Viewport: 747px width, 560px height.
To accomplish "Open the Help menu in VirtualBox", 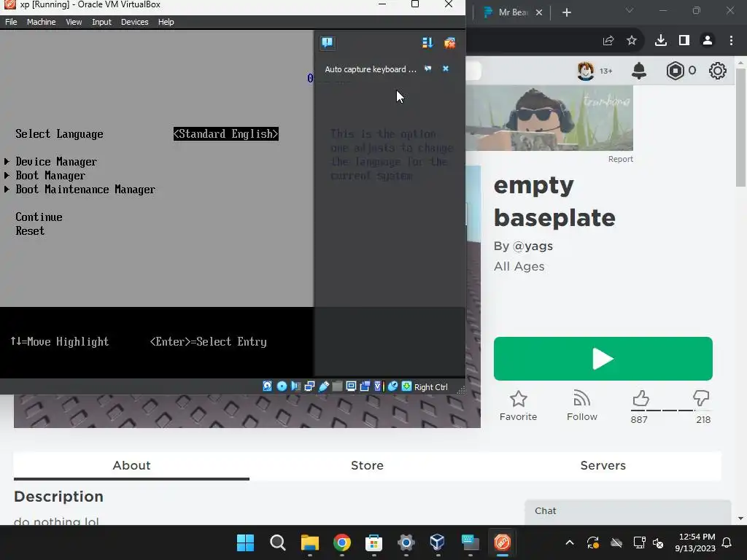I will pos(166,22).
